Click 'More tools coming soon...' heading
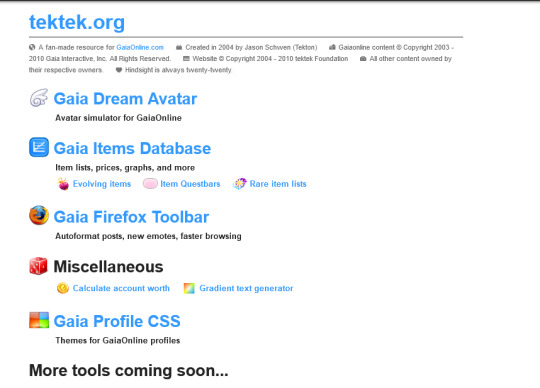 (x=129, y=371)
